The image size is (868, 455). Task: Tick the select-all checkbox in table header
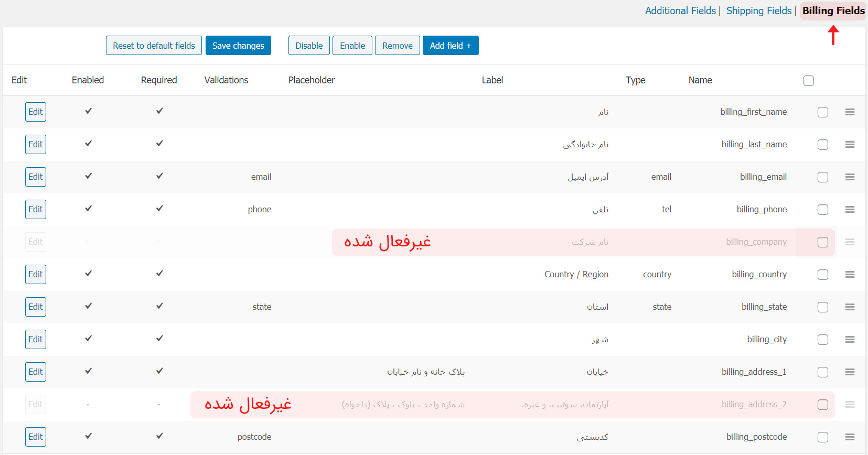click(x=809, y=81)
